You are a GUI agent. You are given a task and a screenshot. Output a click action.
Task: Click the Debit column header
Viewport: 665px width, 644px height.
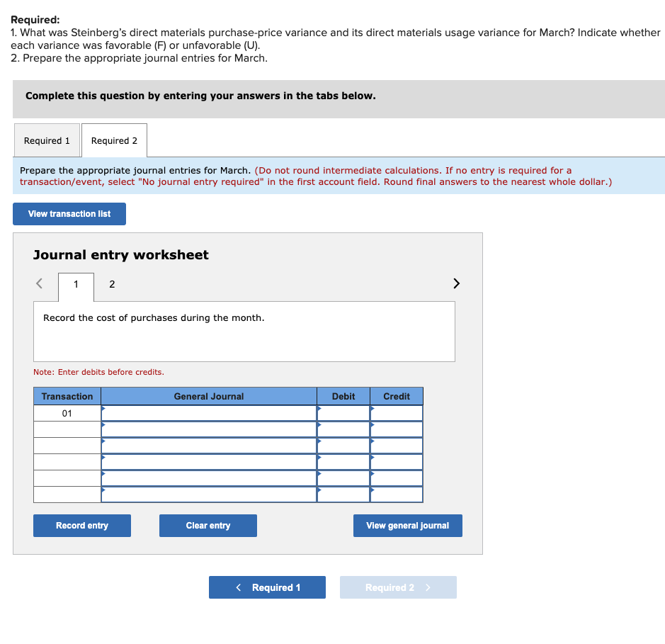(343, 396)
